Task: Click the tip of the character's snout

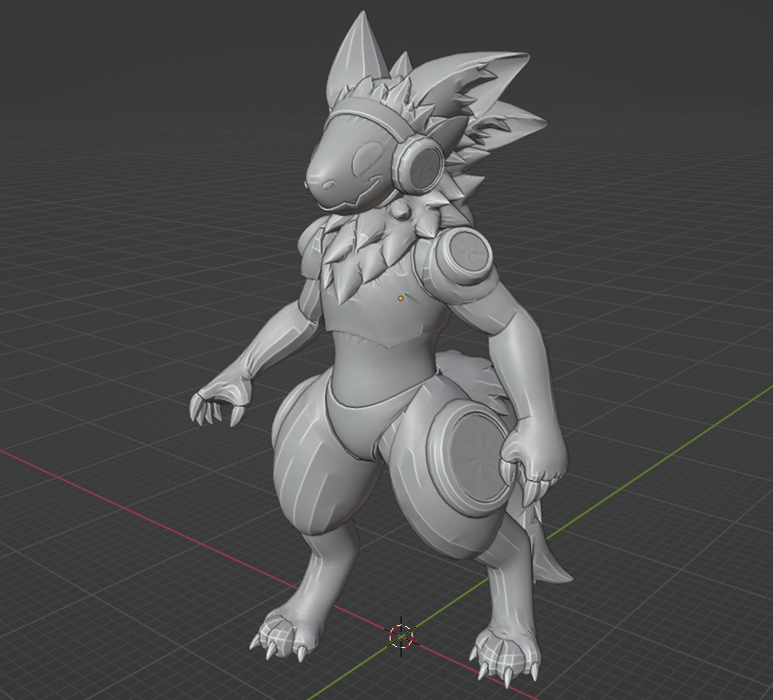Action: (x=312, y=183)
